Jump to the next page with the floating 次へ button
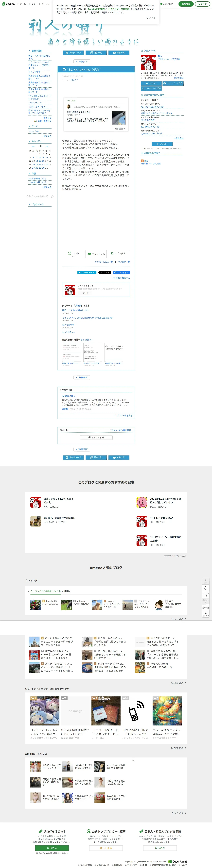The height and width of the screenshot is (868, 212). [x=206, y=581]
